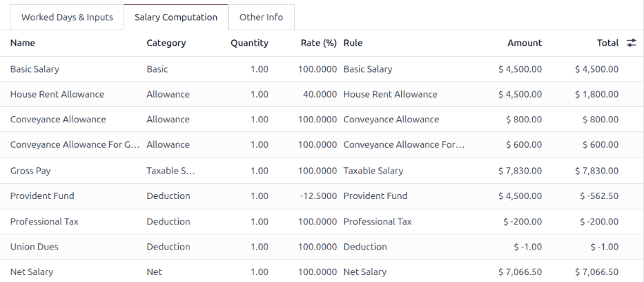Select Union Dues deduction row

33,247
